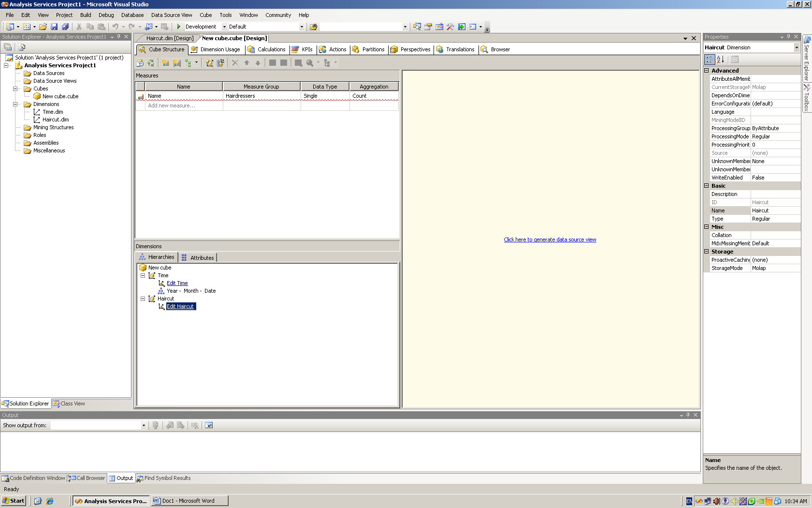Click the Name property value Haircut
The height and width of the screenshot is (508, 812).
775,210
